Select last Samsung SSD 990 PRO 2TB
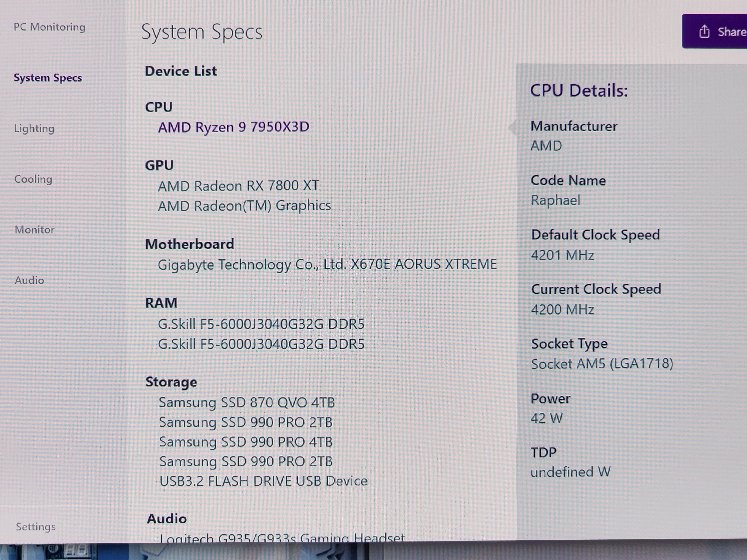The image size is (747, 560). [246, 461]
